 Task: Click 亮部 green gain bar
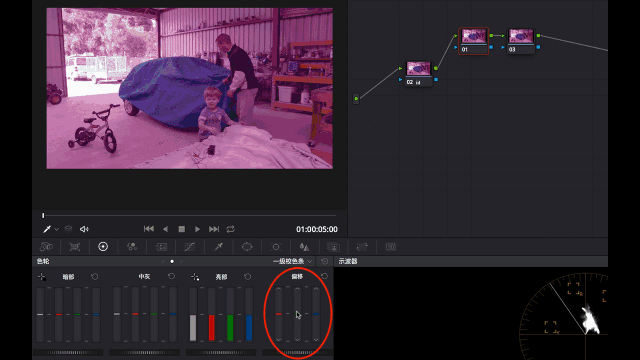tap(230, 314)
